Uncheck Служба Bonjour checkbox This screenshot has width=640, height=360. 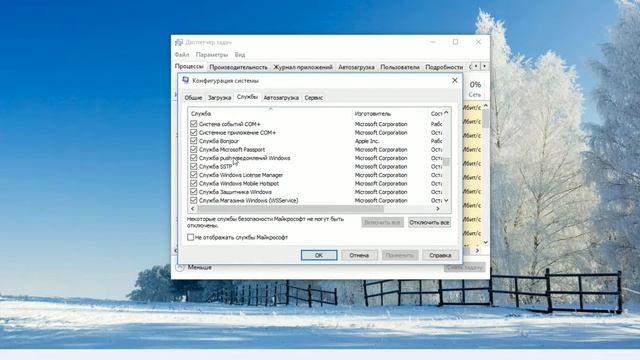(193, 141)
